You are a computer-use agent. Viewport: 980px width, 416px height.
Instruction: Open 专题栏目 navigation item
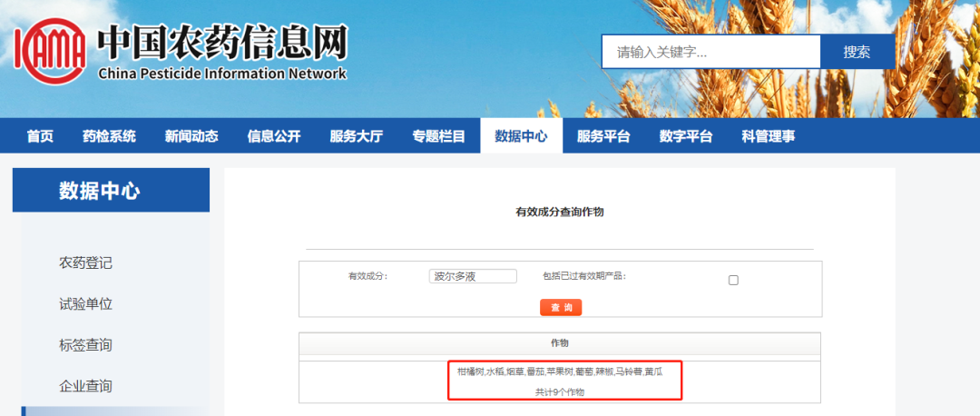click(x=439, y=136)
